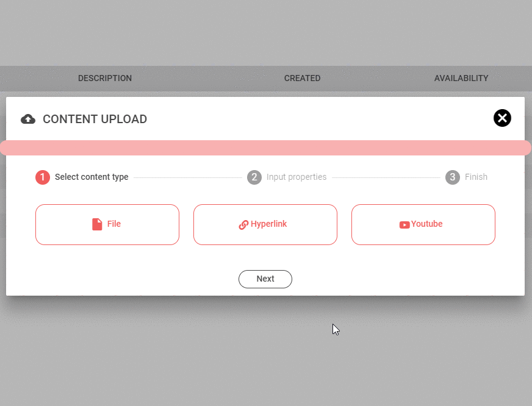Select the step 3 numbered circle

pyautogui.click(x=452, y=177)
